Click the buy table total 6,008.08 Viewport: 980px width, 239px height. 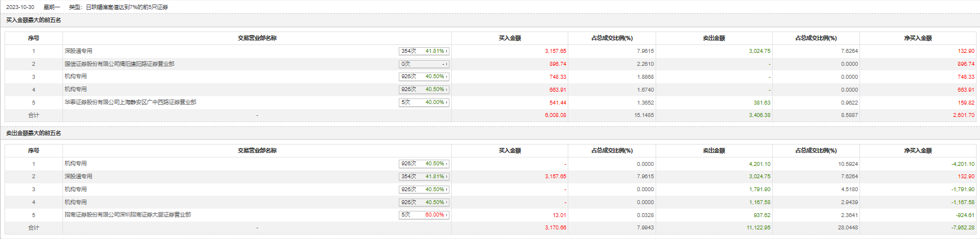tap(555, 115)
